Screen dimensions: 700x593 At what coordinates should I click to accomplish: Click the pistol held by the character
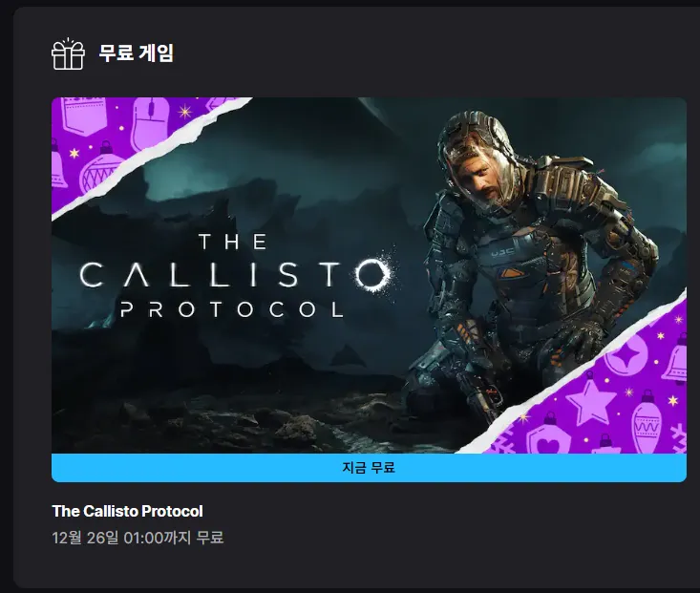click(x=479, y=393)
